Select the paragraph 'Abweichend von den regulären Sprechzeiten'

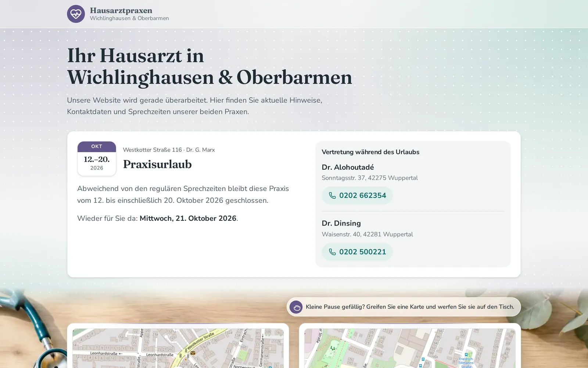(183, 194)
